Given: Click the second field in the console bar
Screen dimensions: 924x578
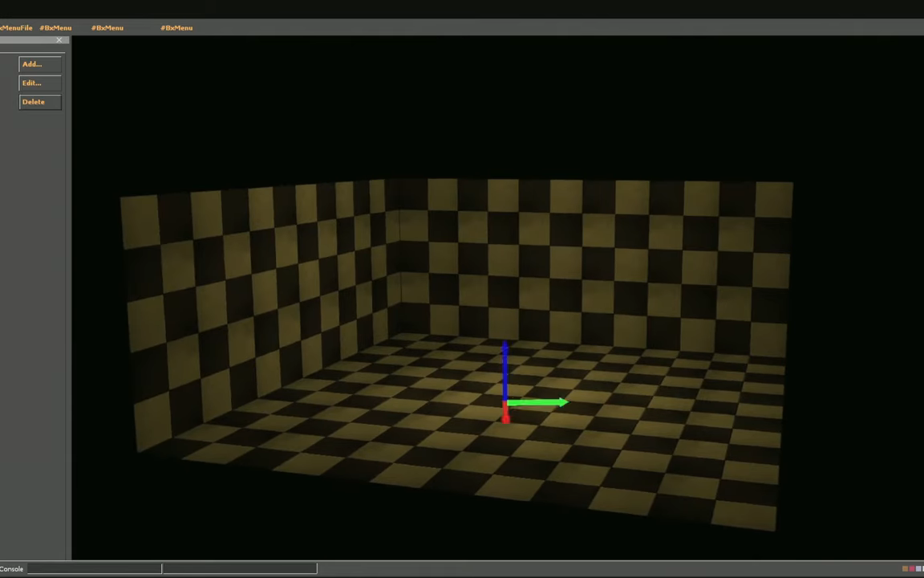Looking at the screenshot, I should pyautogui.click(x=239, y=569).
